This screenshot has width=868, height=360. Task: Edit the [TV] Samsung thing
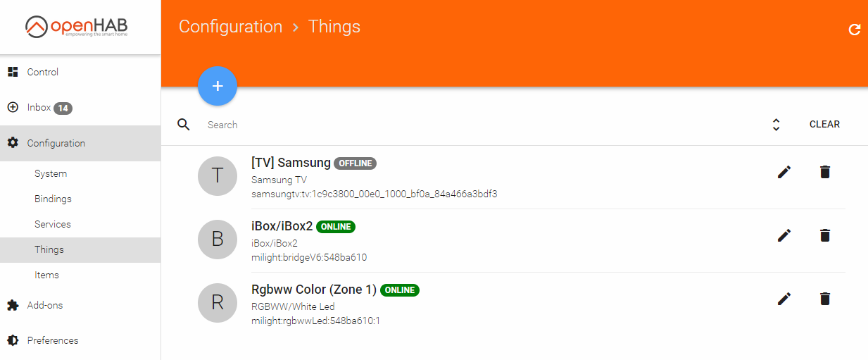[784, 172]
